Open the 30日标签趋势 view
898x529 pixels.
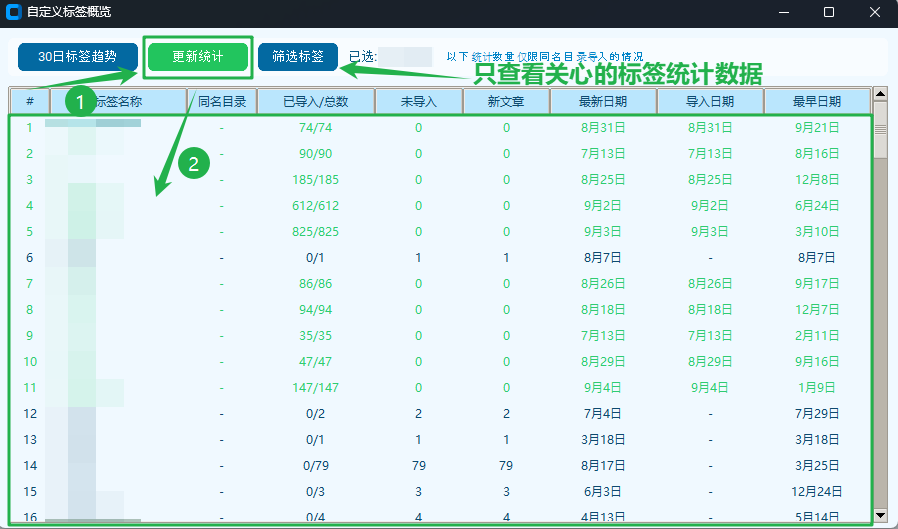pyautogui.click(x=78, y=57)
